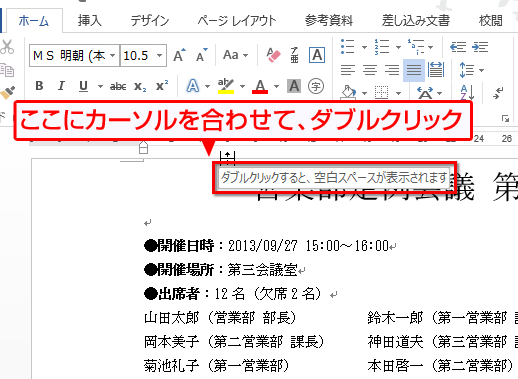The height and width of the screenshot is (379, 518).
Task: Expand highlight color dropdown arrow
Action: point(242,86)
